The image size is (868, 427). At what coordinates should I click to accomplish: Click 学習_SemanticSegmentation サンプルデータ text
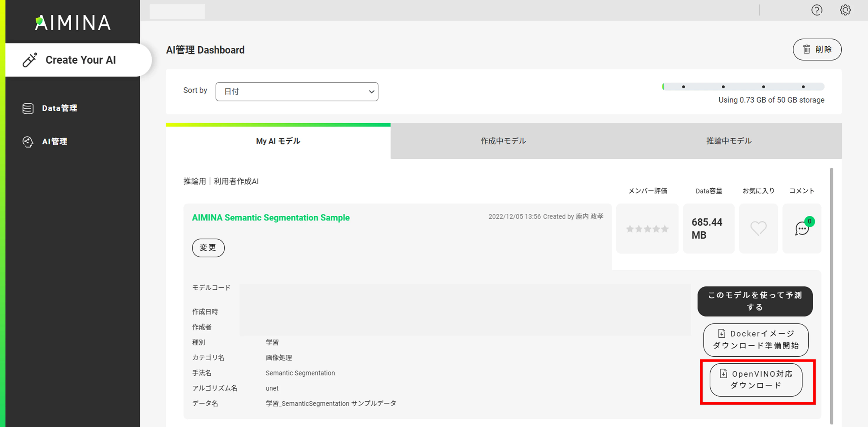tap(331, 404)
